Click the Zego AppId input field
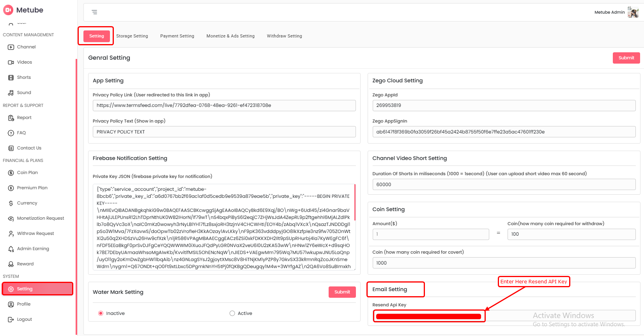Screen dimensions: 644x336 (x=504, y=105)
